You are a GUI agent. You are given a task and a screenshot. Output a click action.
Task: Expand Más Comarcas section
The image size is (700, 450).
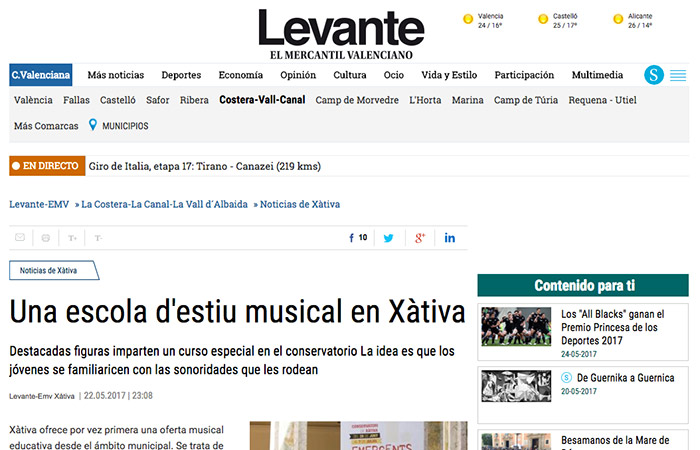coord(46,126)
